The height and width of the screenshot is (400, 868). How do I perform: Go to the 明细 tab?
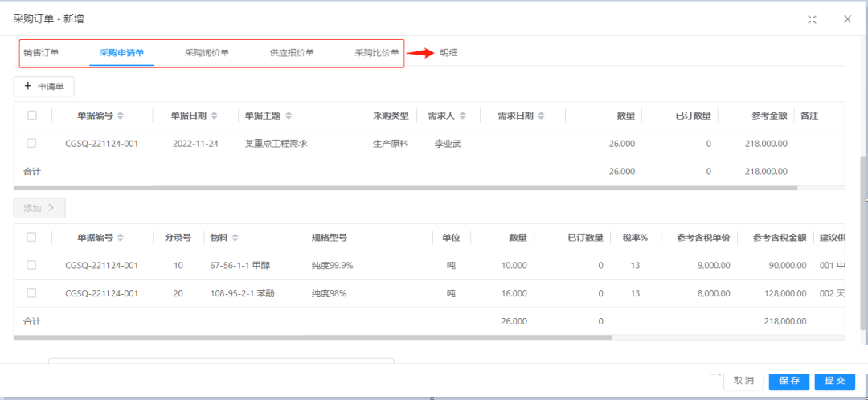coord(448,53)
